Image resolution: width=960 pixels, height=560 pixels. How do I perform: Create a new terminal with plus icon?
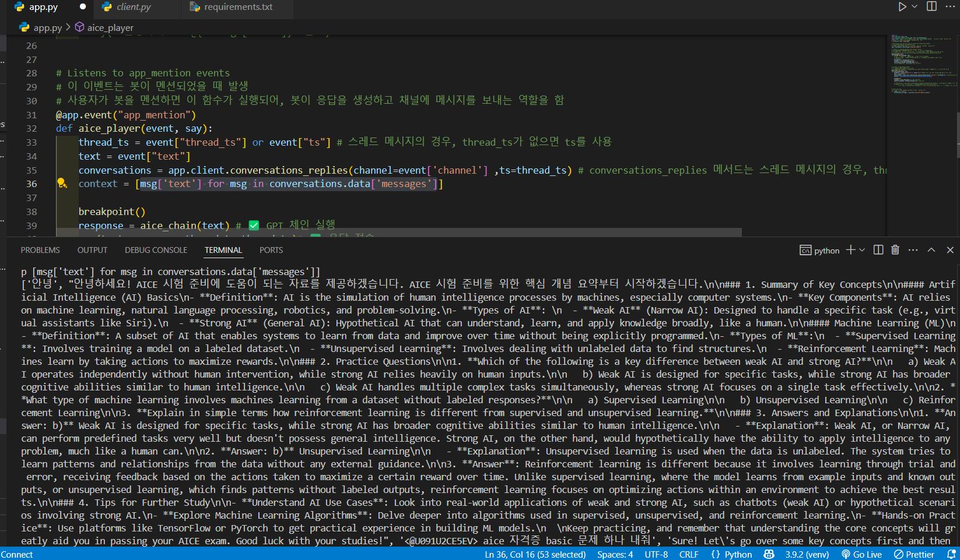tap(850, 250)
